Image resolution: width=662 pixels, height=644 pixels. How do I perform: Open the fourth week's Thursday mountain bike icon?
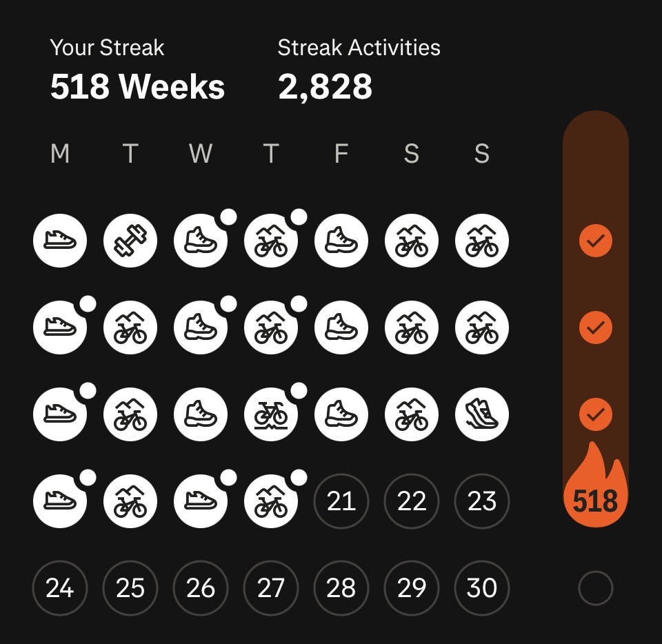pyautogui.click(x=271, y=501)
